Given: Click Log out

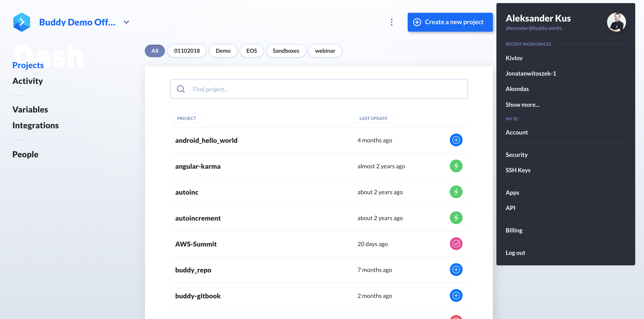Looking at the screenshot, I should 515,253.
